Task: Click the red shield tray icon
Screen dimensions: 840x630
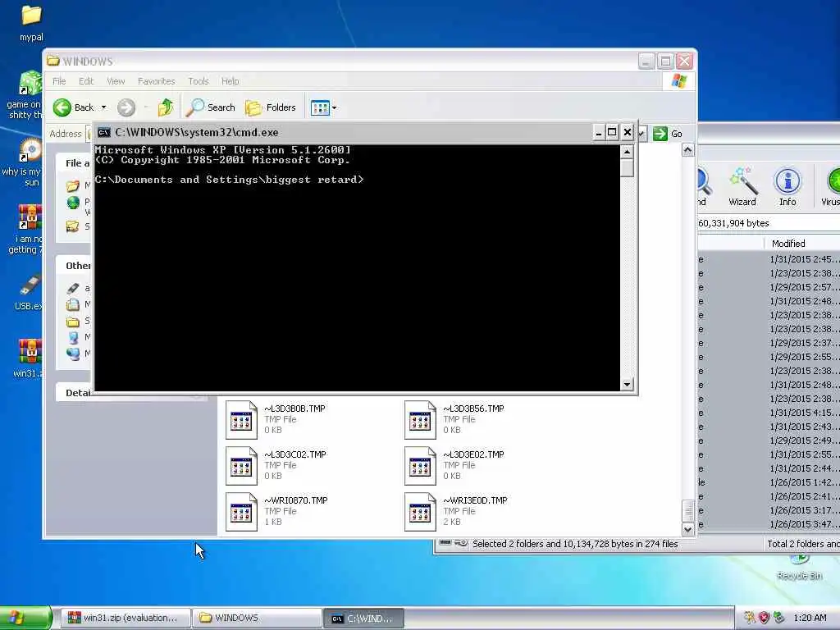Action: click(x=764, y=618)
